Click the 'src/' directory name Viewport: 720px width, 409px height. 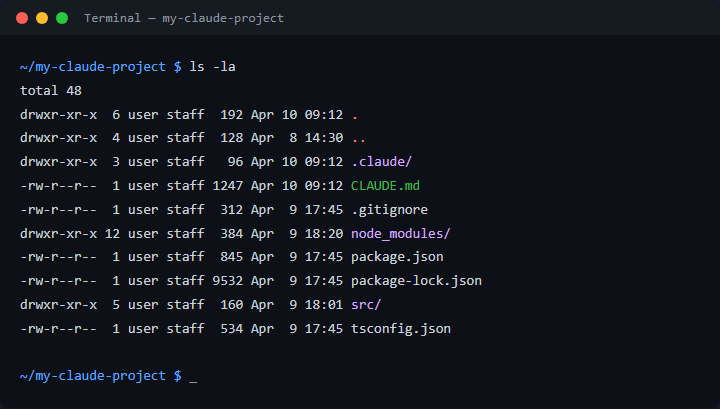(366, 304)
